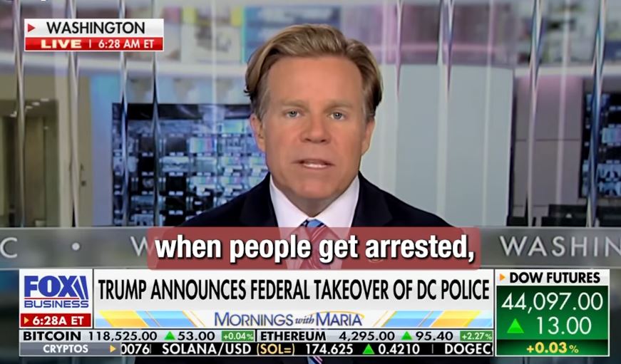Click the Trump Announces Federal Takeover headline
This screenshot has width=621, height=364.
(294, 290)
